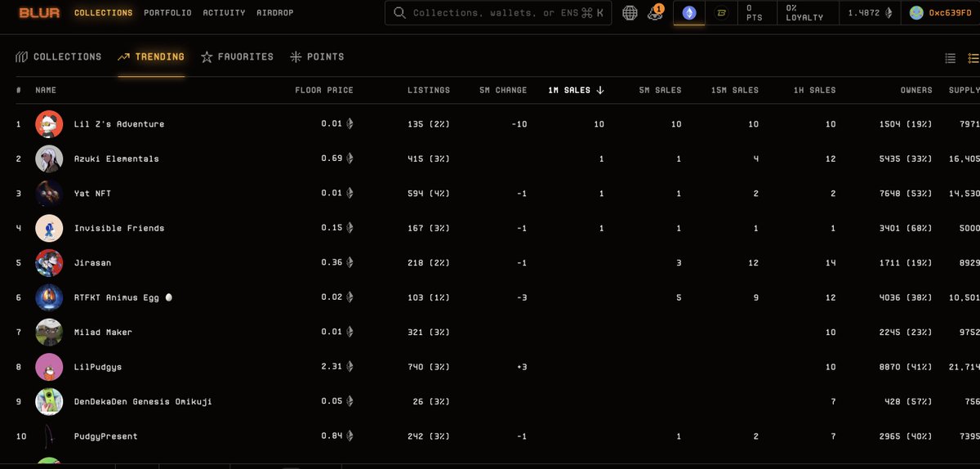Switch to the Collections sub-tab
Viewport: 980px width, 469px height.
pos(59,57)
